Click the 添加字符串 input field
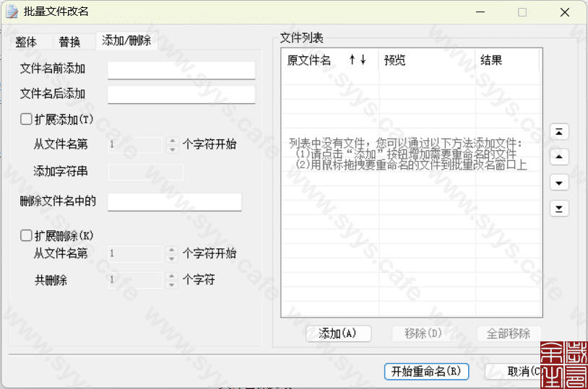 [146, 172]
